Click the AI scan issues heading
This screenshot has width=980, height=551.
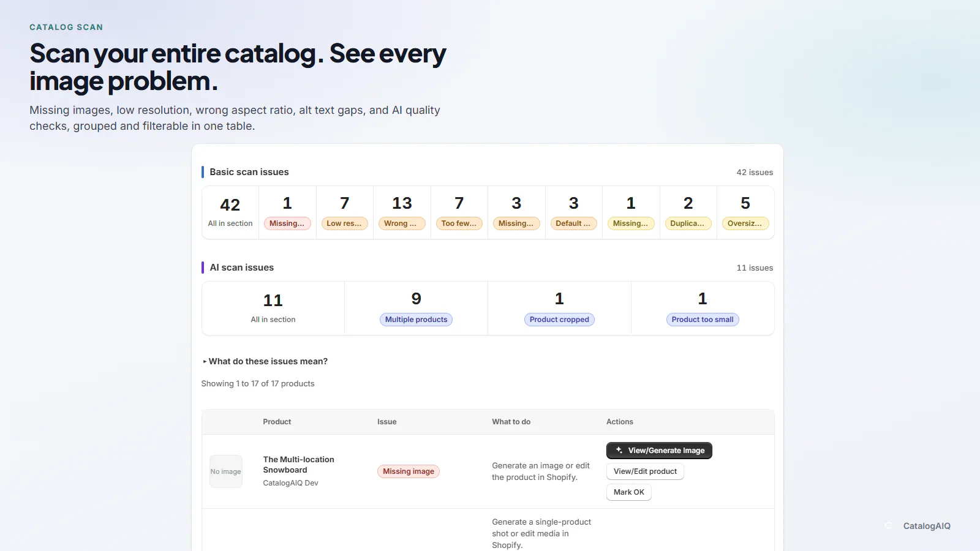coord(242,268)
